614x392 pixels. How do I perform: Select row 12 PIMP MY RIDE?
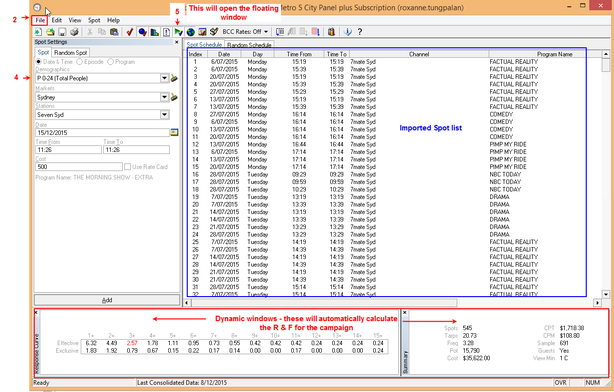pos(394,145)
